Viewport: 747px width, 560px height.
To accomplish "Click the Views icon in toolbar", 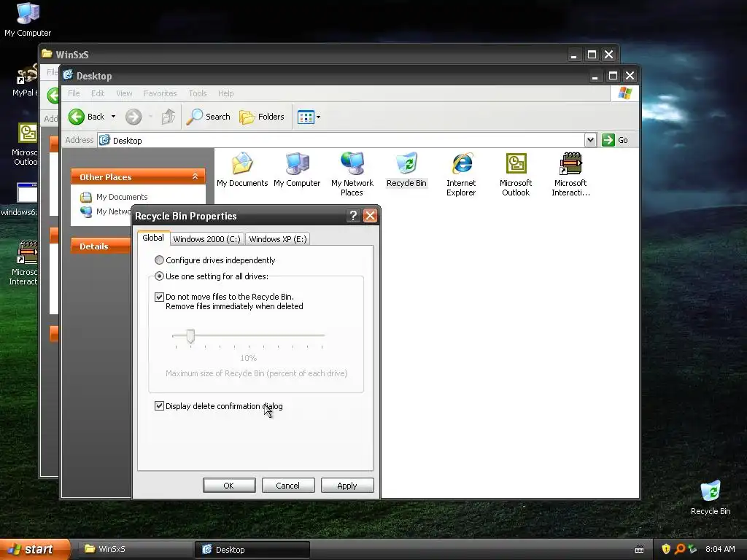I will coord(306,117).
